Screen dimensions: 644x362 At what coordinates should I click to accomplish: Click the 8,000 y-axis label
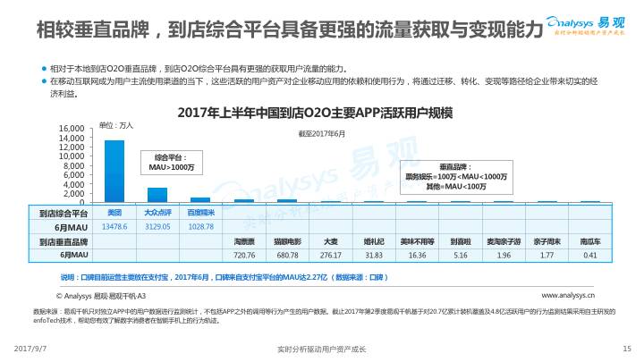73,165
